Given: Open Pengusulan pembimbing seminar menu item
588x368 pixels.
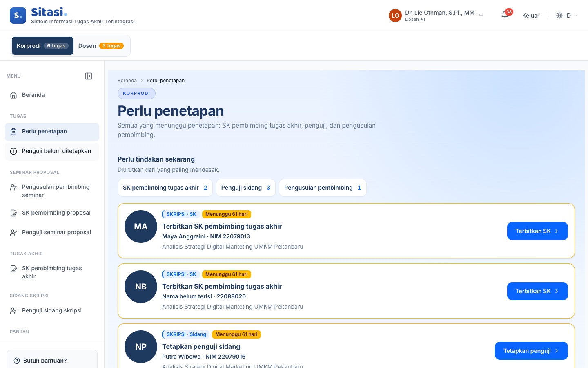Looking at the screenshot, I should click(52, 191).
